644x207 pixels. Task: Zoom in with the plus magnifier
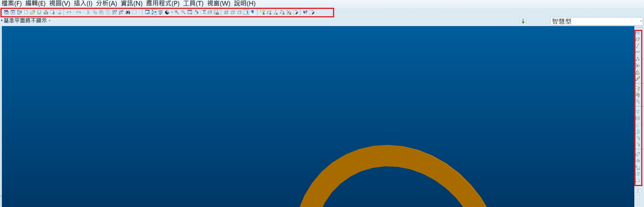[x=177, y=12]
